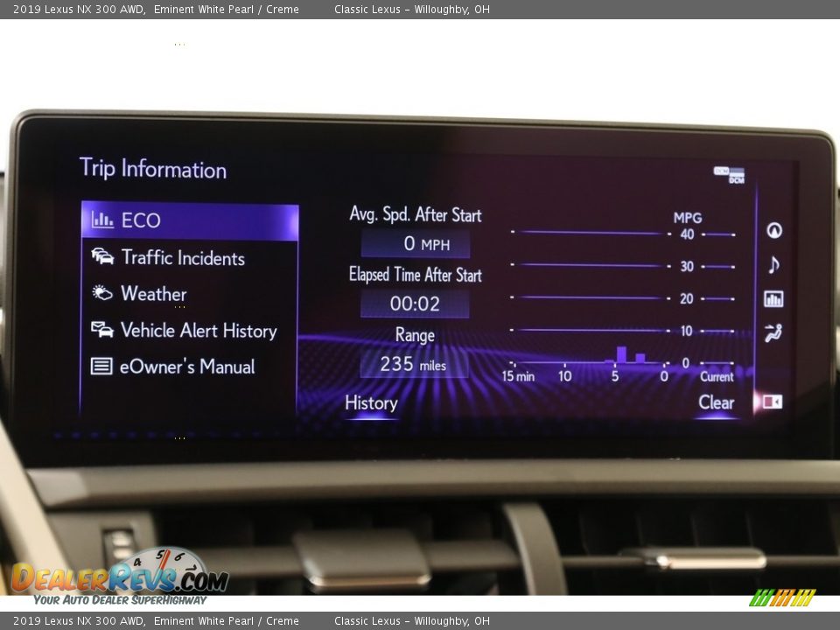Tap the 15 min axis label
840x630 pixels.
coord(518,376)
